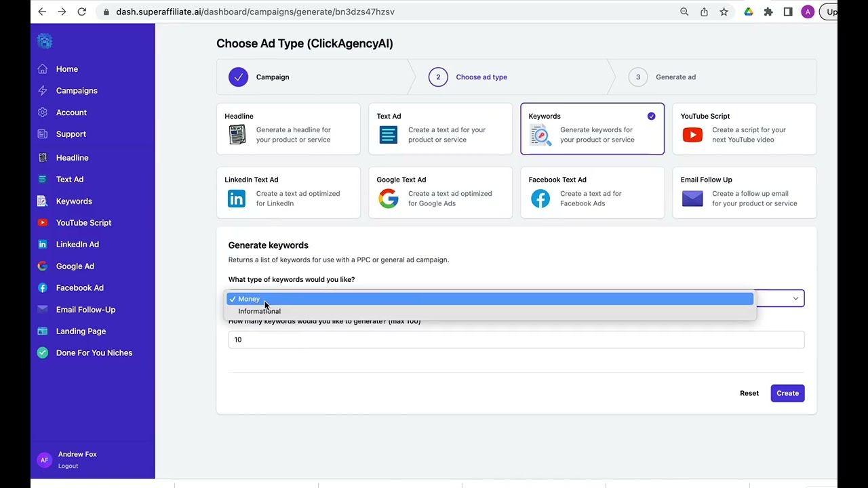Choose the Money keyword type option
Viewport: 868px width, 488px height.
[249, 299]
